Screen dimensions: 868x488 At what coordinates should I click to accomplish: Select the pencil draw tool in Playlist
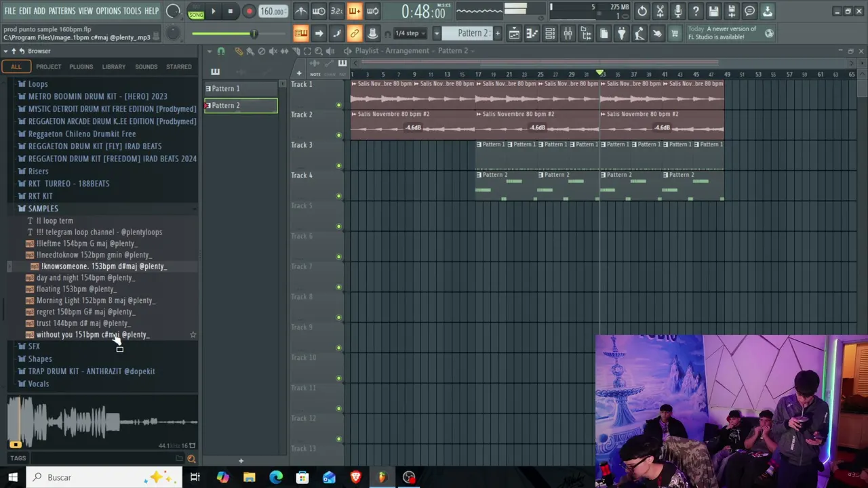[239, 51]
